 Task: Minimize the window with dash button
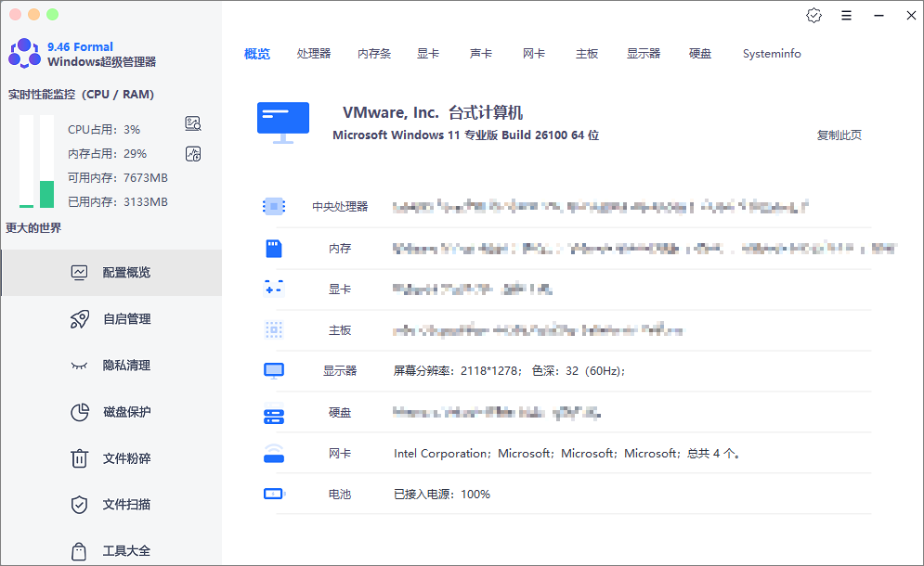point(878,16)
